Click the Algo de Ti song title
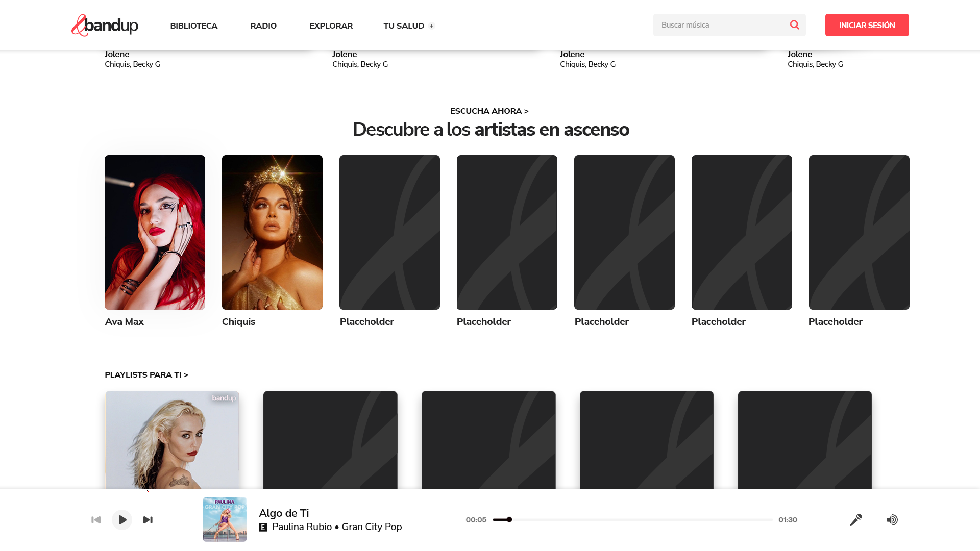 pos(284,513)
